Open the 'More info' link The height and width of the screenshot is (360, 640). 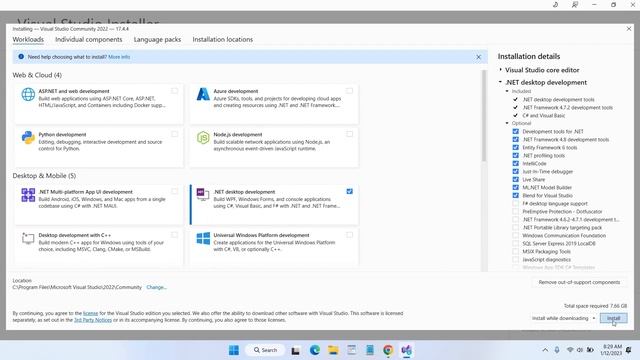click(119, 57)
